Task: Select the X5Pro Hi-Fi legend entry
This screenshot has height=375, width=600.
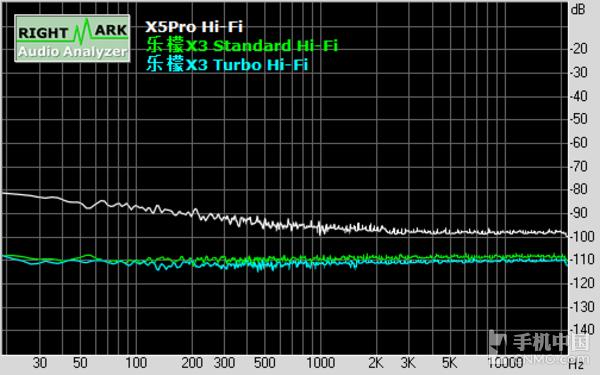Action: [x=194, y=27]
